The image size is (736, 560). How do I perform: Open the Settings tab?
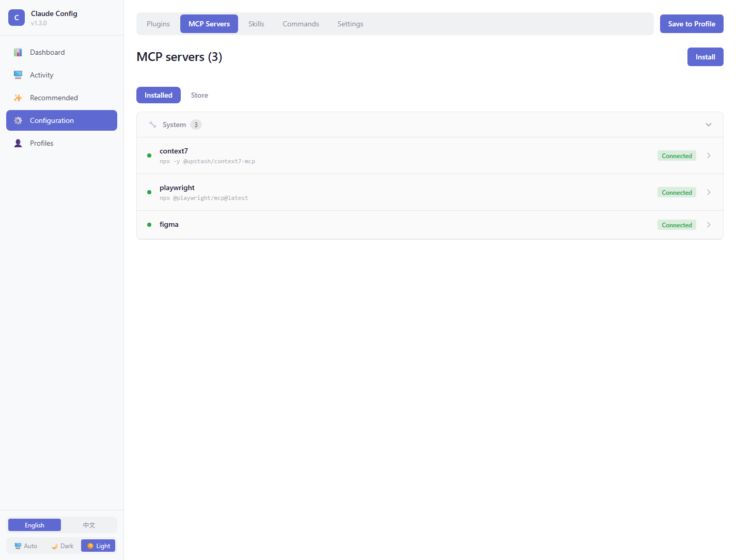pos(350,24)
